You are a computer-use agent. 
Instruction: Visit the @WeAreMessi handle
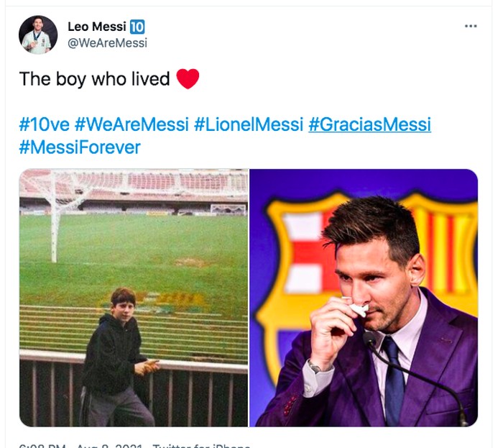(x=107, y=43)
